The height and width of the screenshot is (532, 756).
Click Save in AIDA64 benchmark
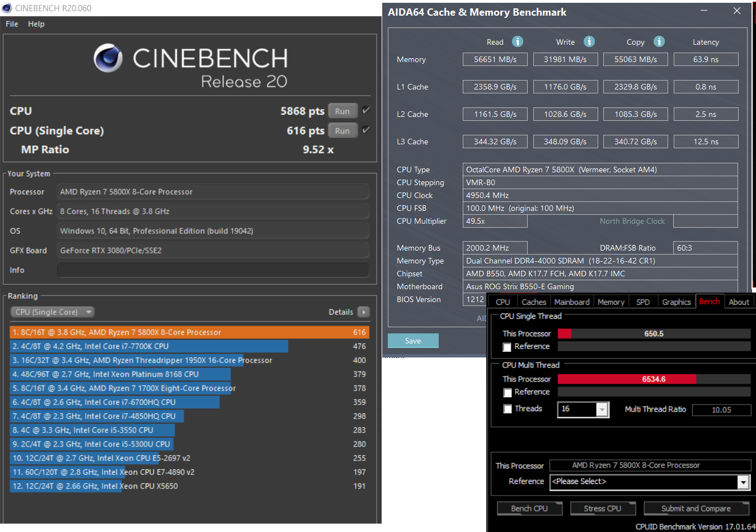(x=413, y=341)
